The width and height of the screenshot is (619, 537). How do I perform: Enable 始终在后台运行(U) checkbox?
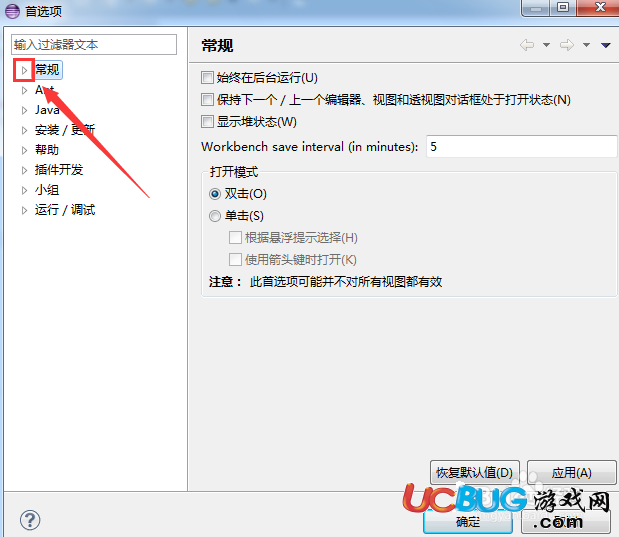click(207, 77)
